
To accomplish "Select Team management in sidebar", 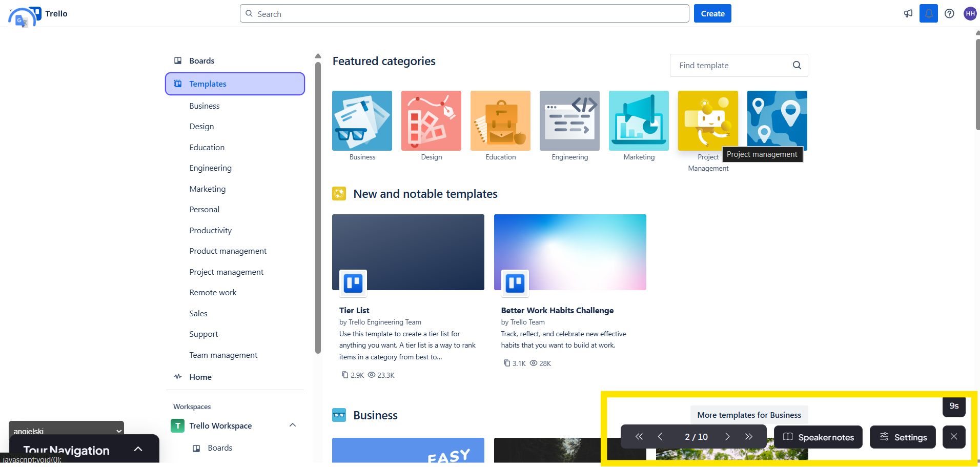I will 223,355.
